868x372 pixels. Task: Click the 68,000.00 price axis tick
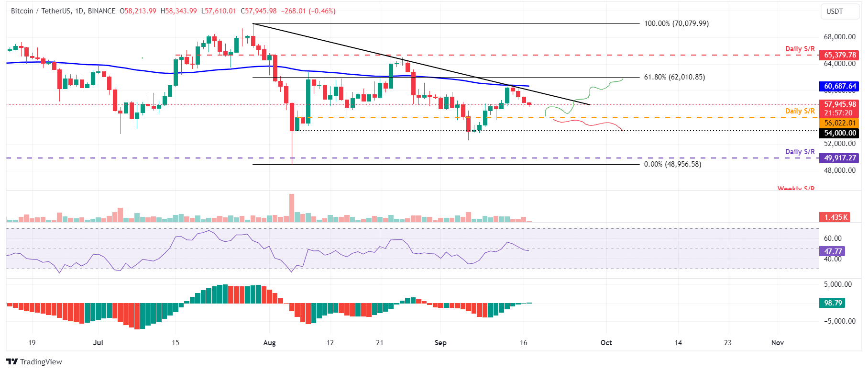tap(839, 37)
